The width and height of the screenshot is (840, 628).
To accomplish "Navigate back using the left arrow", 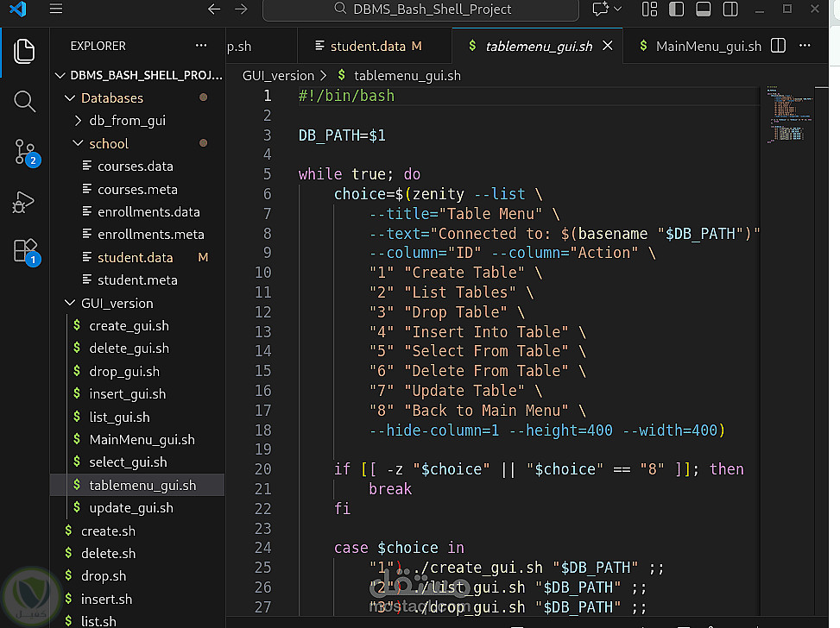I will pos(214,9).
